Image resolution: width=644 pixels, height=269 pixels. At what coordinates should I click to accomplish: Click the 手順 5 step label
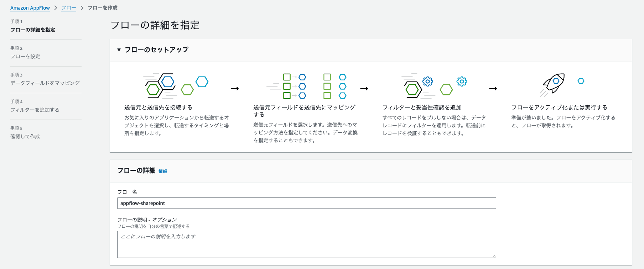[x=16, y=128]
